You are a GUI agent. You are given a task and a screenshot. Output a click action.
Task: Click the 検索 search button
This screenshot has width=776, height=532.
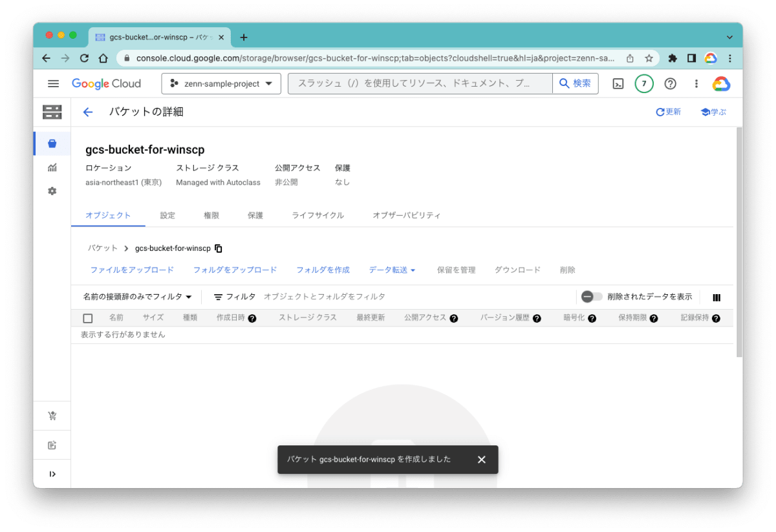(576, 83)
